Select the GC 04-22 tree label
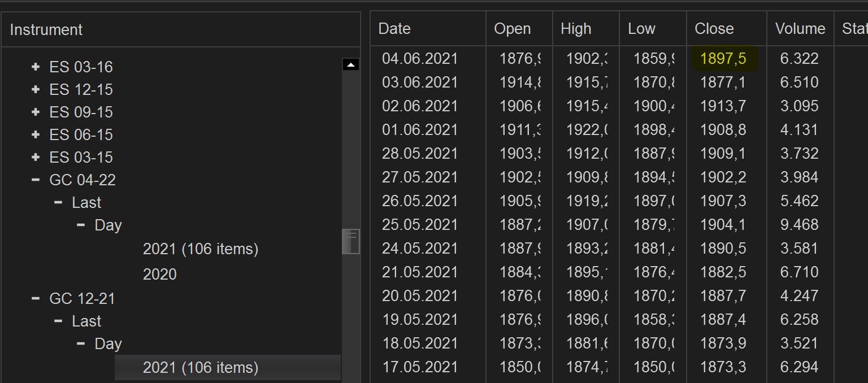This screenshot has height=383, width=868. [83, 180]
